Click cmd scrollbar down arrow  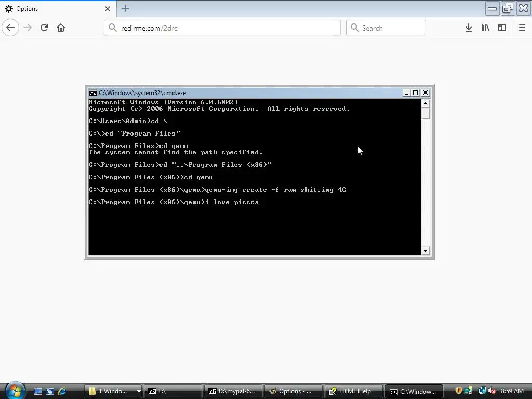pos(425,251)
